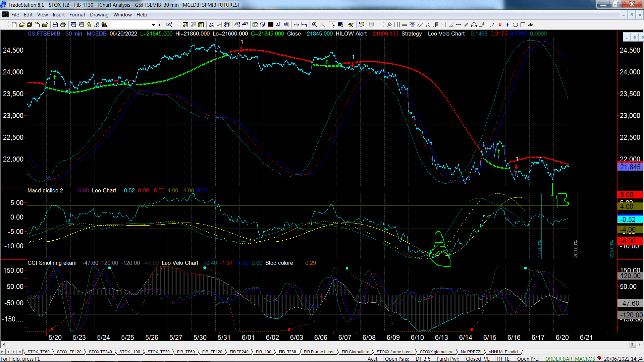Switch to the STOX TF240 tab
Image resolution: width=644 pixels, height=362 pixels.
pyautogui.click(x=100, y=352)
